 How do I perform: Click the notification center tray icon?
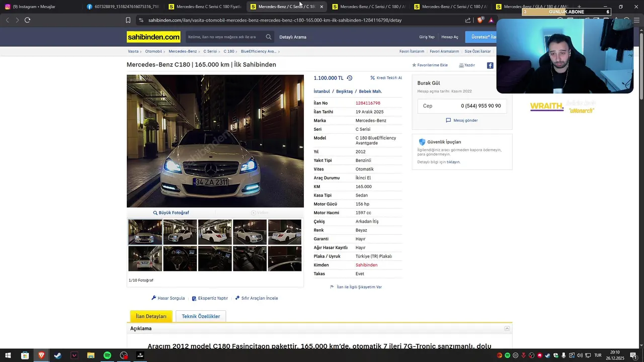click(x=633, y=355)
